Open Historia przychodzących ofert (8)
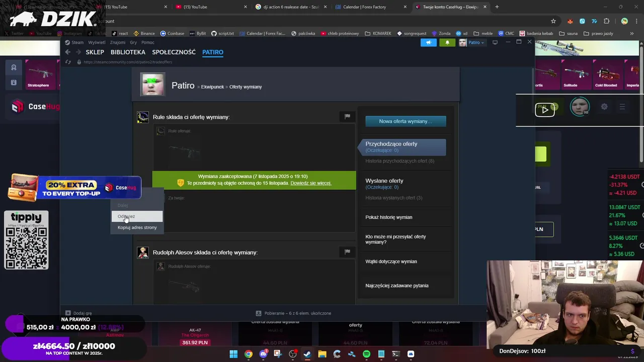Screen dimensions: 644x362 [x=399, y=161]
